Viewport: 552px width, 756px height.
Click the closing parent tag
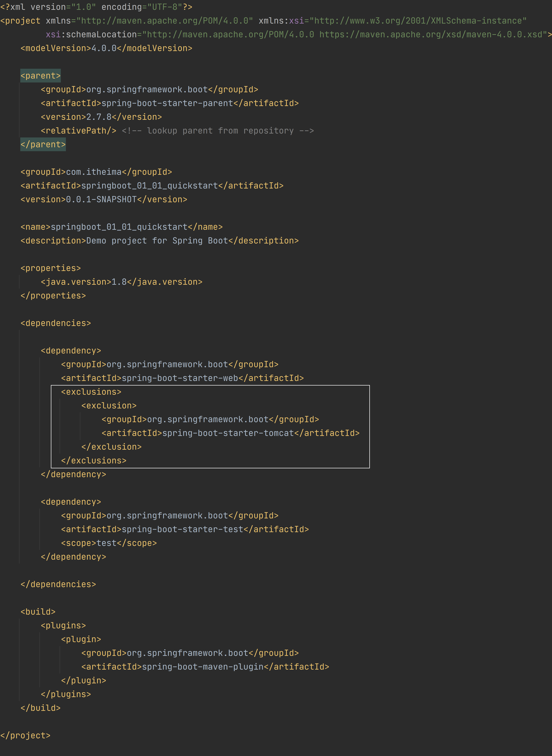point(43,144)
